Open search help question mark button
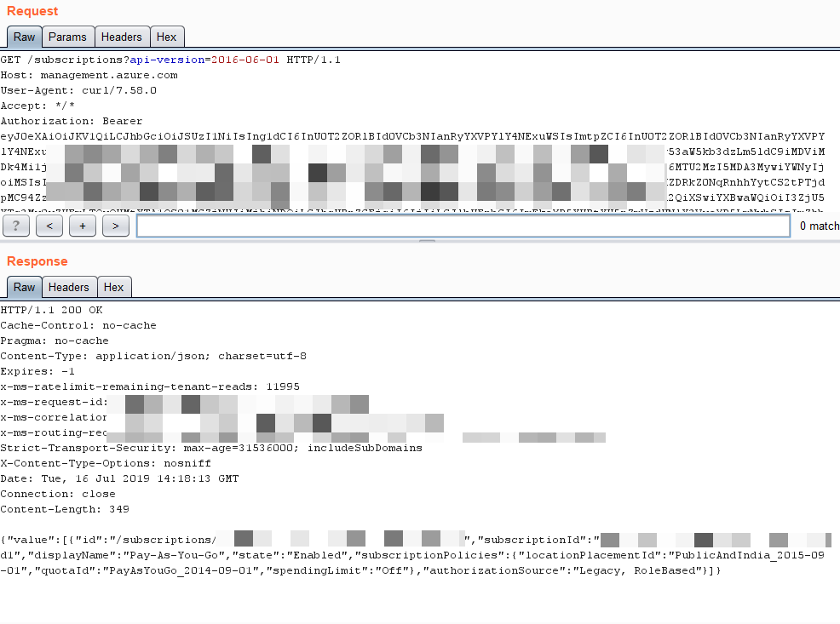This screenshot has width=840, height=624. (x=16, y=226)
